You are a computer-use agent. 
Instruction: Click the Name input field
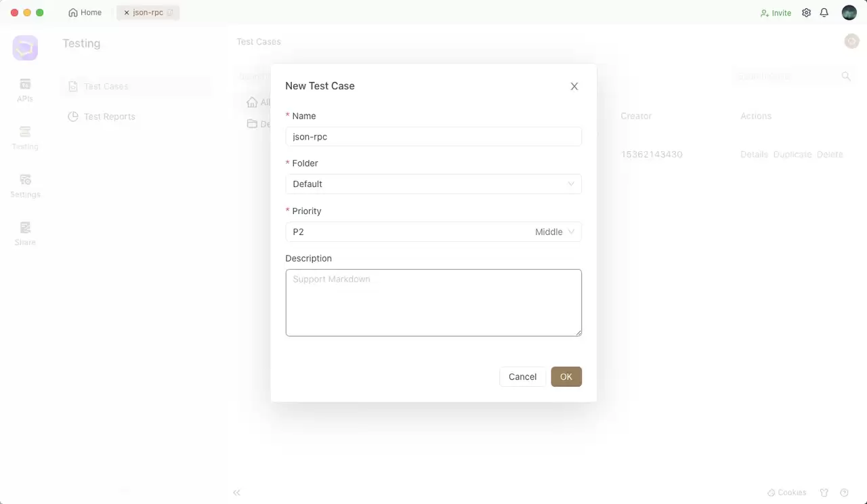click(433, 136)
